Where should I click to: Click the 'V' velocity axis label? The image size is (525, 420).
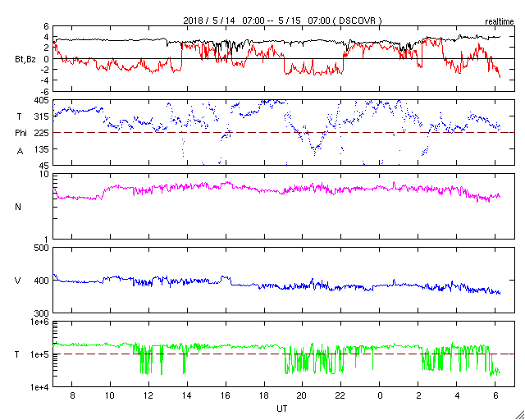18,281
